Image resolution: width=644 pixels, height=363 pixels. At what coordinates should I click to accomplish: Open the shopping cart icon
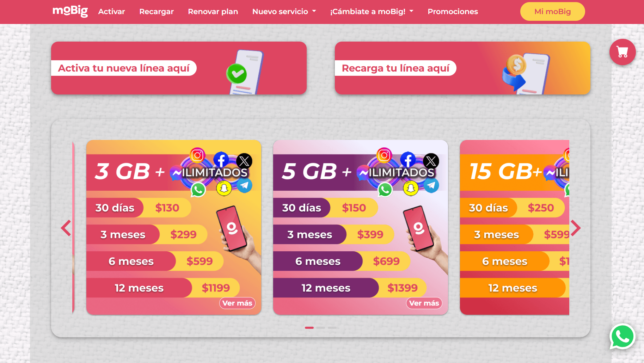click(x=622, y=52)
